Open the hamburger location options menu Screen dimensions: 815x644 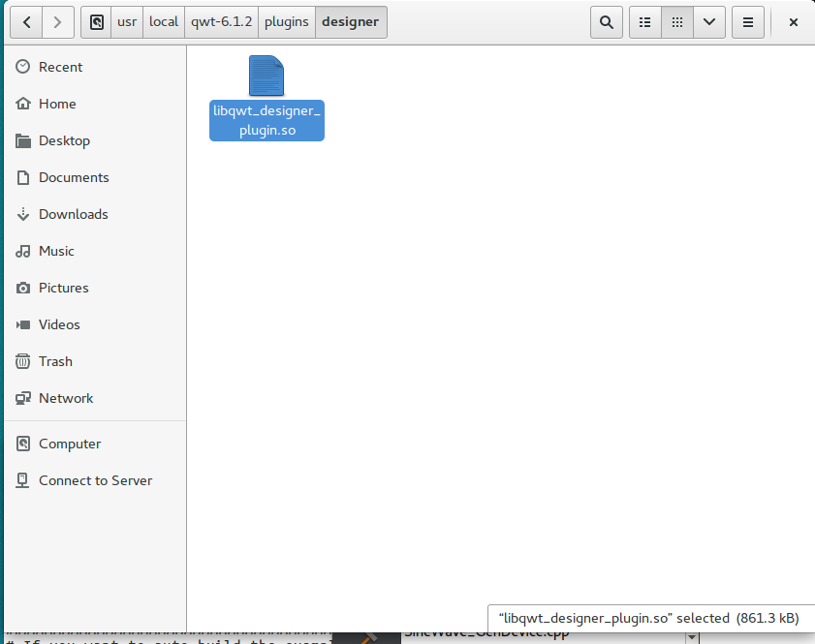[x=748, y=22]
